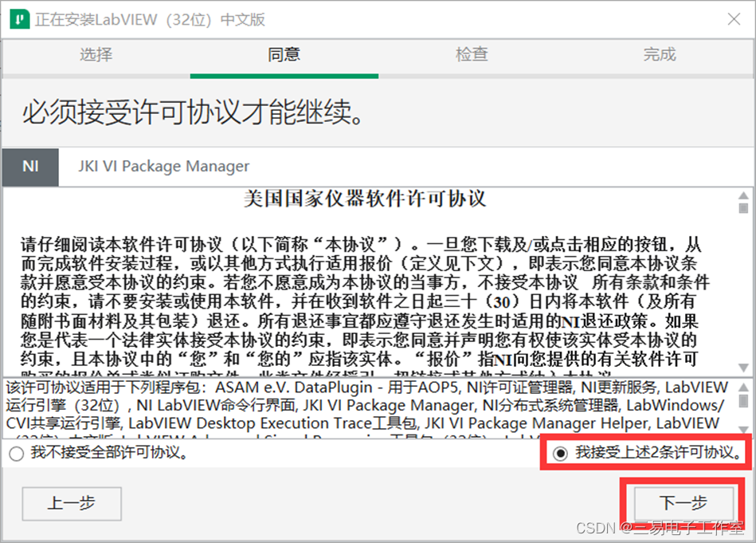Screen dimensions: 756x543
Task: Open the 完成 step tab
Action: (660, 54)
